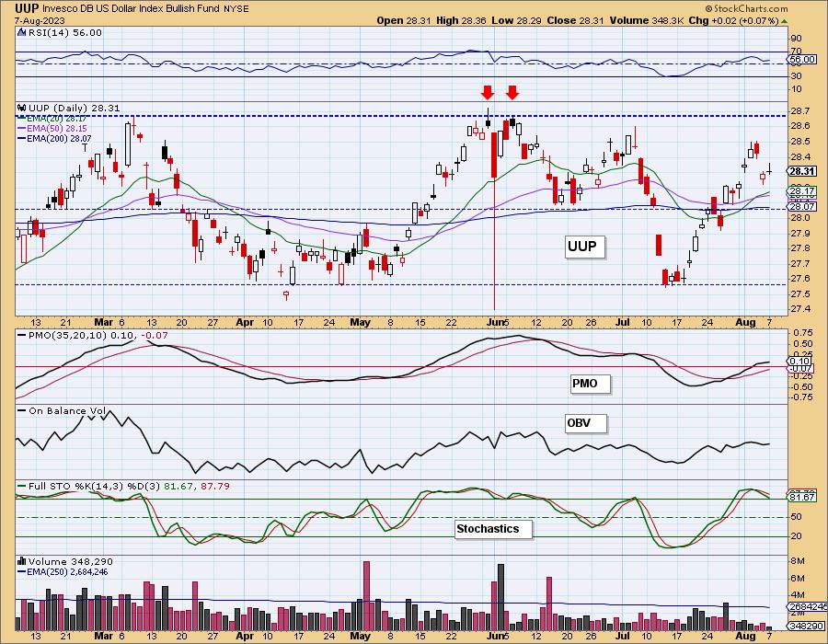Click the Low 28.29 value
828x644 pixels.
(x=516, y=20)
